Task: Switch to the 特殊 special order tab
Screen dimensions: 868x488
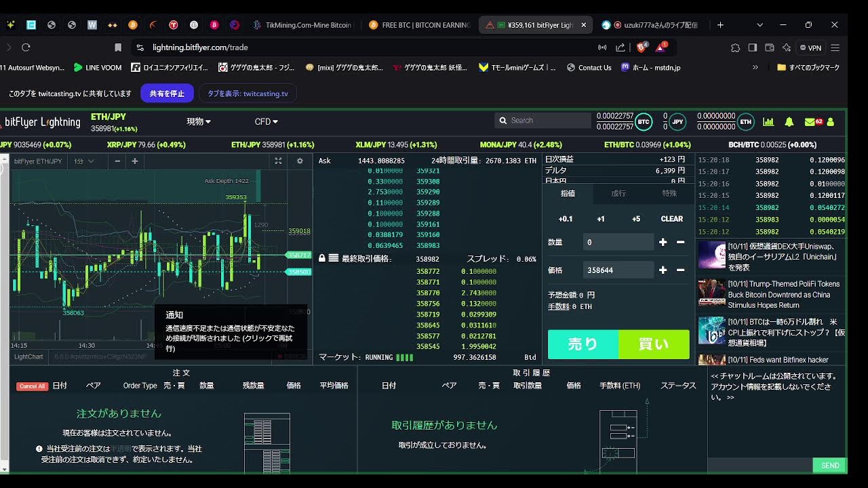Action: (x=669, y=194)
